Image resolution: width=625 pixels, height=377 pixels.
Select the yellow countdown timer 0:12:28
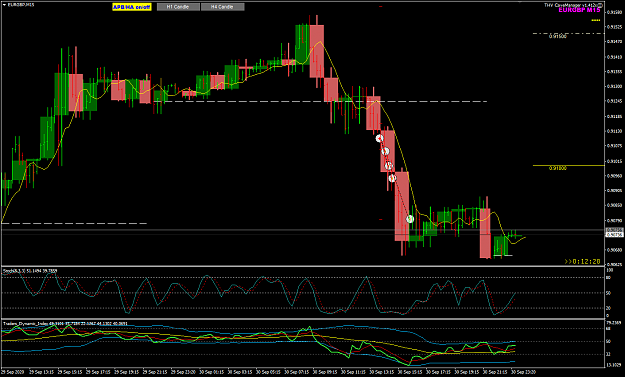(582, 261)
